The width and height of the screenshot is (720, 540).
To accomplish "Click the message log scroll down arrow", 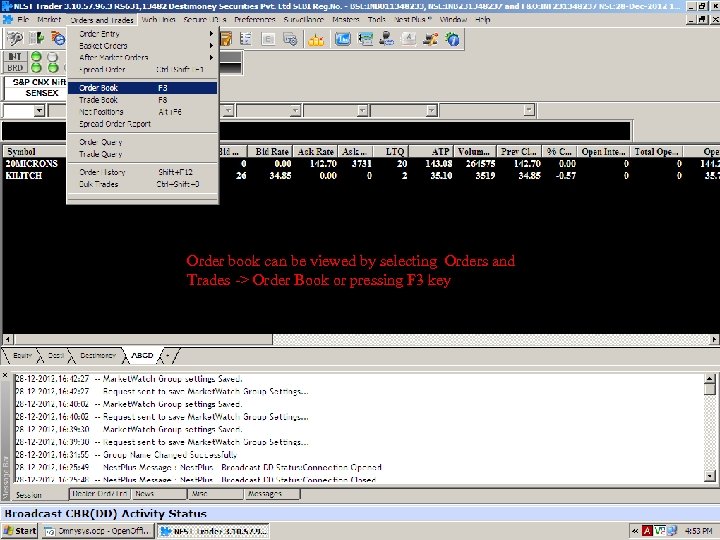I will pyautogui.click(x=709, y=476).
